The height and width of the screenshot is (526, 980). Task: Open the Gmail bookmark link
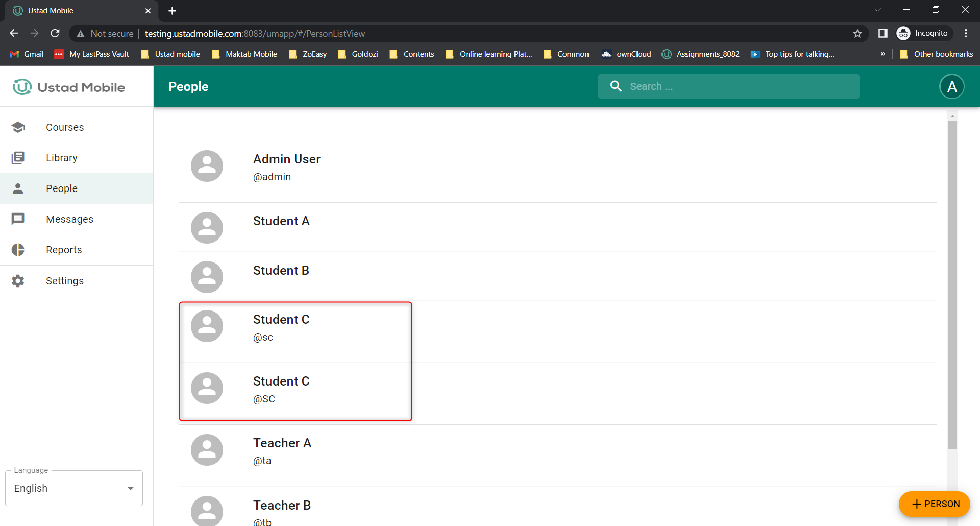[26, 54]
